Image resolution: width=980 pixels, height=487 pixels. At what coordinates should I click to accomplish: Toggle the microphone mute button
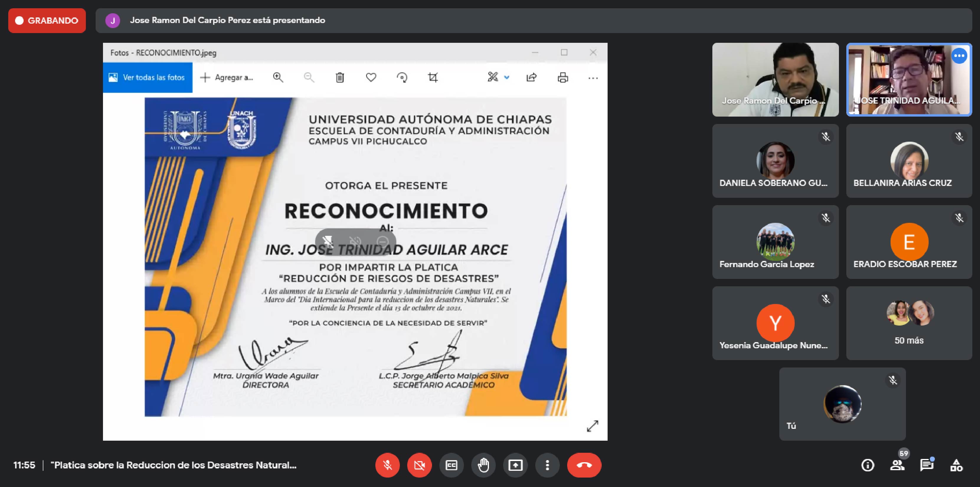pos(387,465)
